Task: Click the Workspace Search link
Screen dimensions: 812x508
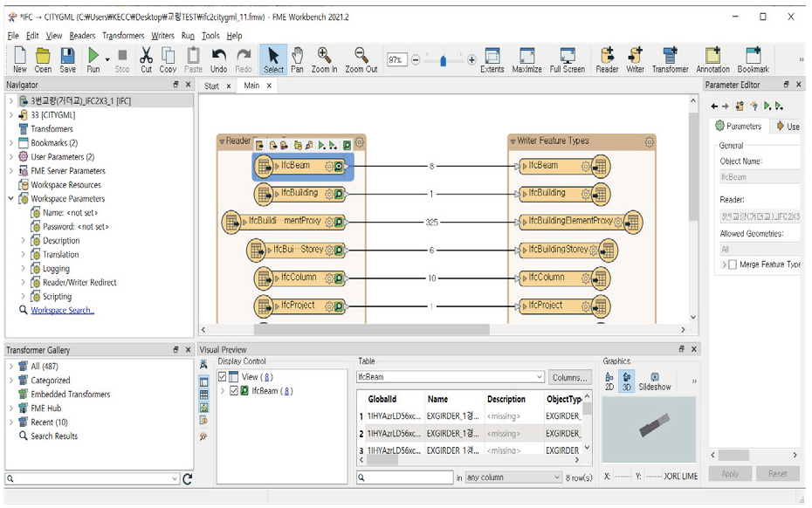Action: coord(62,310)
